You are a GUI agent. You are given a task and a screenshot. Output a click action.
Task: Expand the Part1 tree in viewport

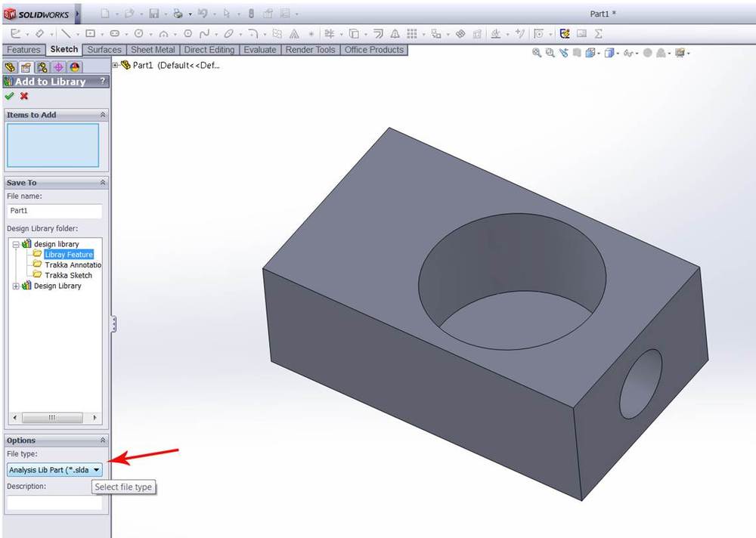point(116,65)
